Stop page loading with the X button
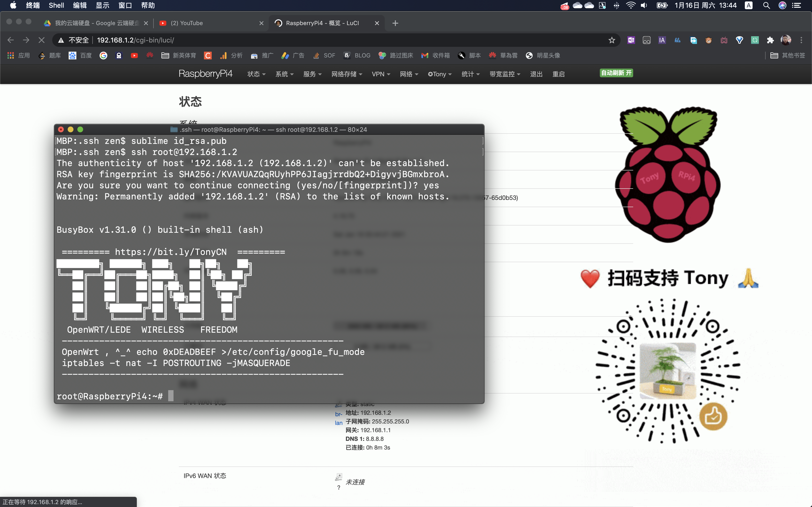The width and height of the screenshot is (812, 507). [x=41, y=40]
